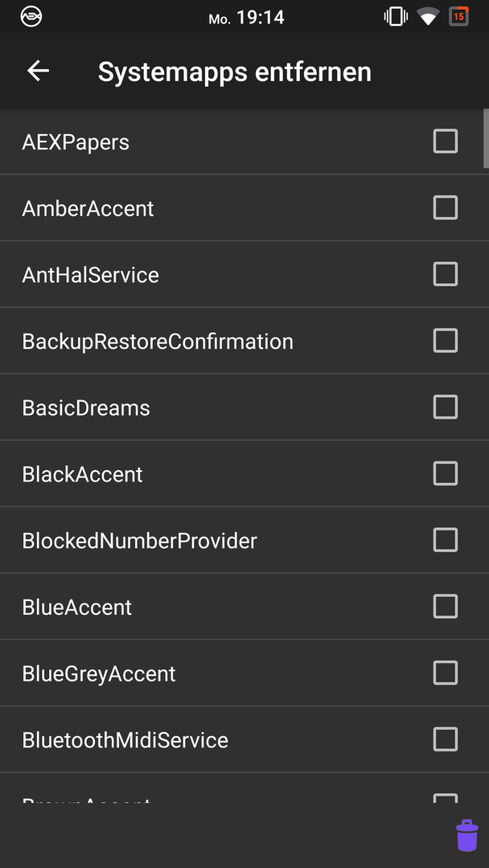This screenshot has width=489, height=868.
Task: Tap the back arrow in the header
Action: [x=39, y=71]
